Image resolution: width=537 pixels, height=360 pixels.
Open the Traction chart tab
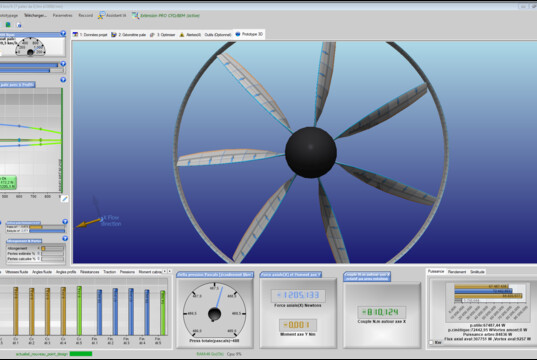click(110, 272)
